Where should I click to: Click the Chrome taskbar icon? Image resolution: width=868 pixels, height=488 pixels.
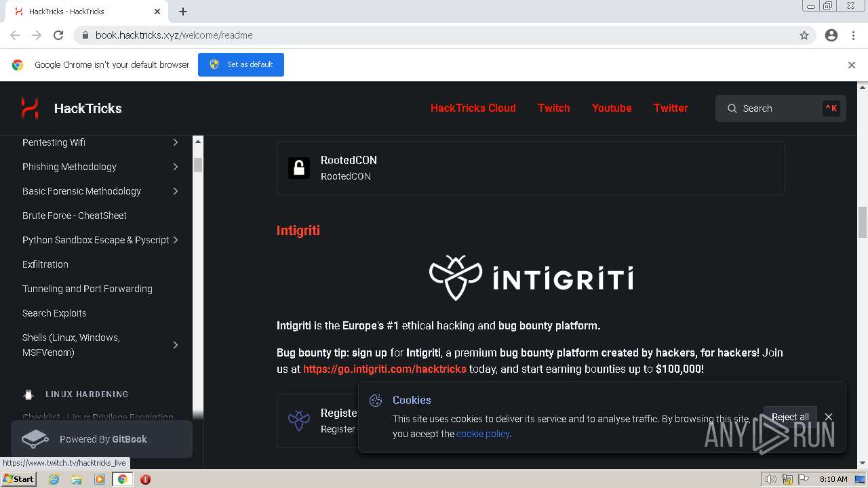[123, 479]
